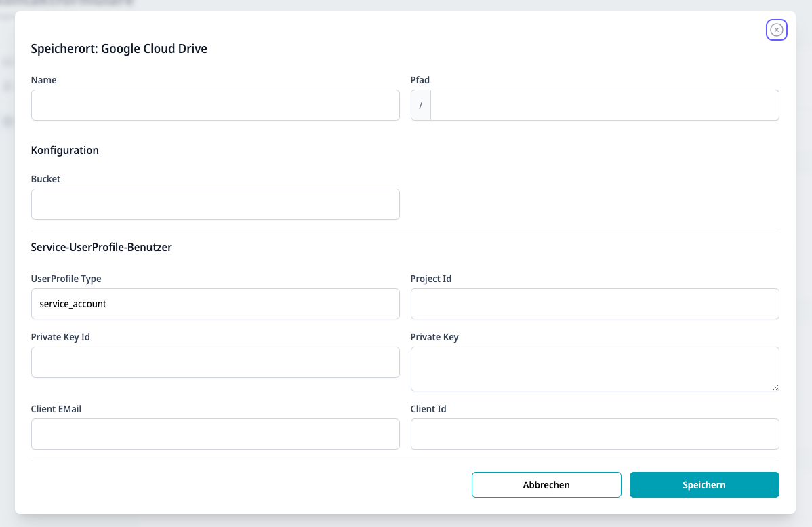Click the UserProfile Type label
The height and width of the screenshot is (527, 812).
coord(66,279)
